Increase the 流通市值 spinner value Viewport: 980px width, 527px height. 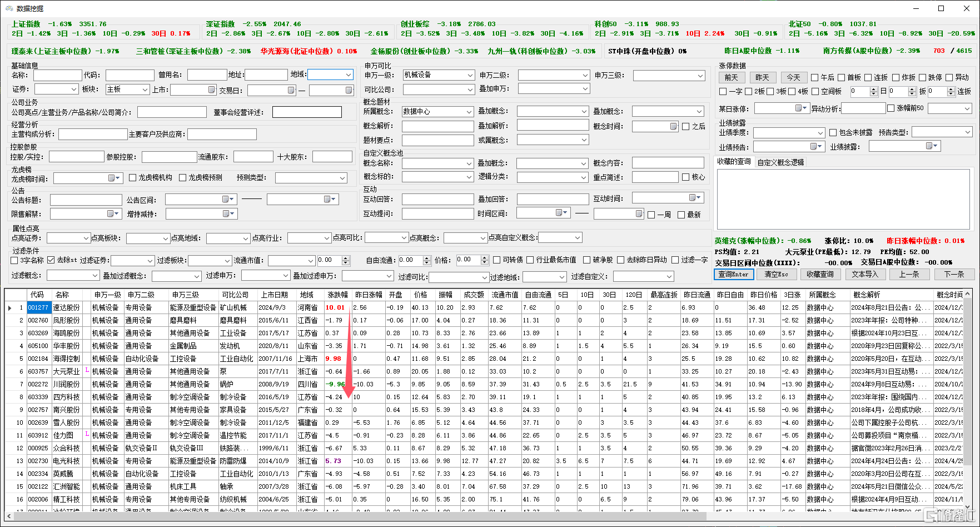[x=346, y=258]
